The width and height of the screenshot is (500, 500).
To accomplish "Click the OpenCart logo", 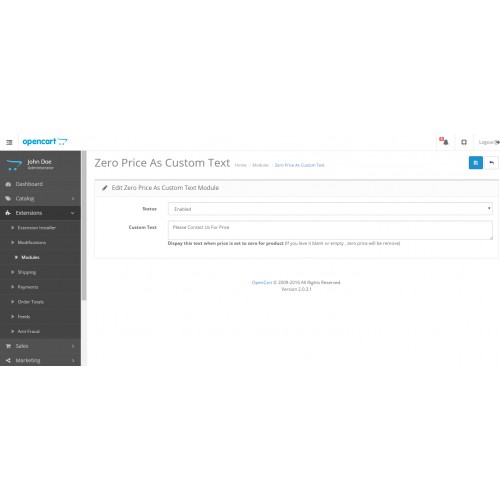I will point(45,142).
